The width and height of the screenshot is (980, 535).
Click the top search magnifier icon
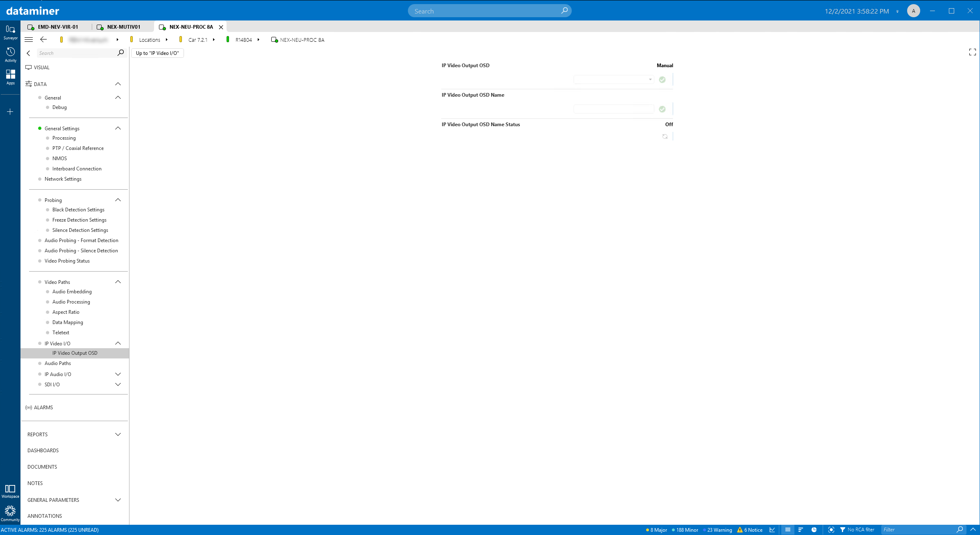(x=564, y=11)
